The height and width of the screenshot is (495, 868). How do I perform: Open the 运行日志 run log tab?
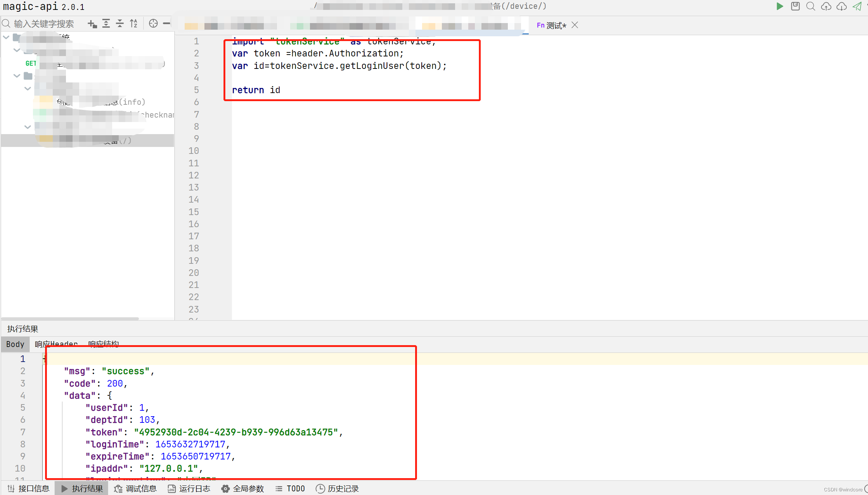tap(189, 488)
